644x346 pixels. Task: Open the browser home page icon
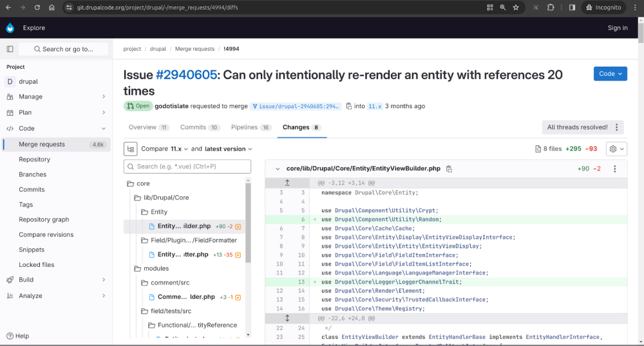point(52,7)
